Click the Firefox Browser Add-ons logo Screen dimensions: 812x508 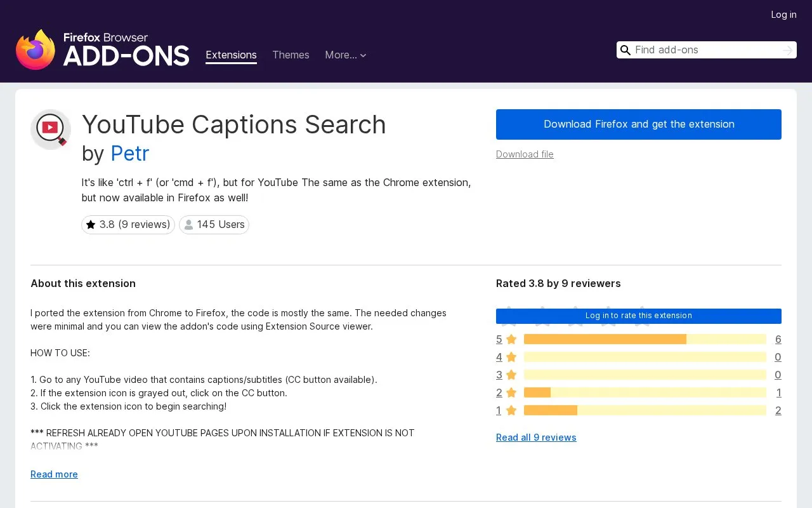click(x=103, y=50)
